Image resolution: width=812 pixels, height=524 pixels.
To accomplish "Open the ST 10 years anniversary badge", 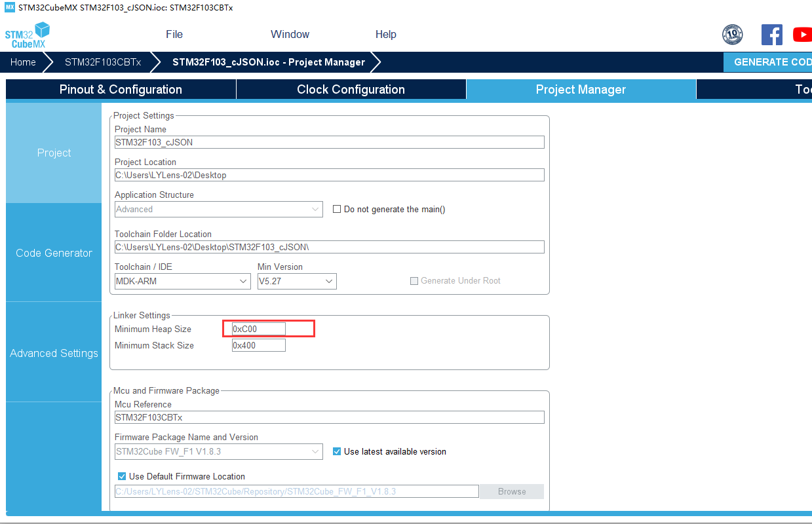I will tap(732, 35).
